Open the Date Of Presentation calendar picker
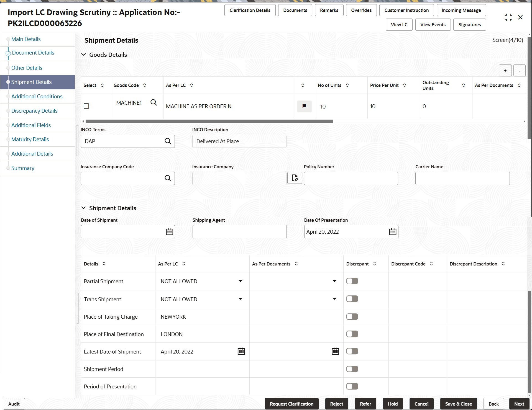The image size is (532, 410). pos(392,231)
